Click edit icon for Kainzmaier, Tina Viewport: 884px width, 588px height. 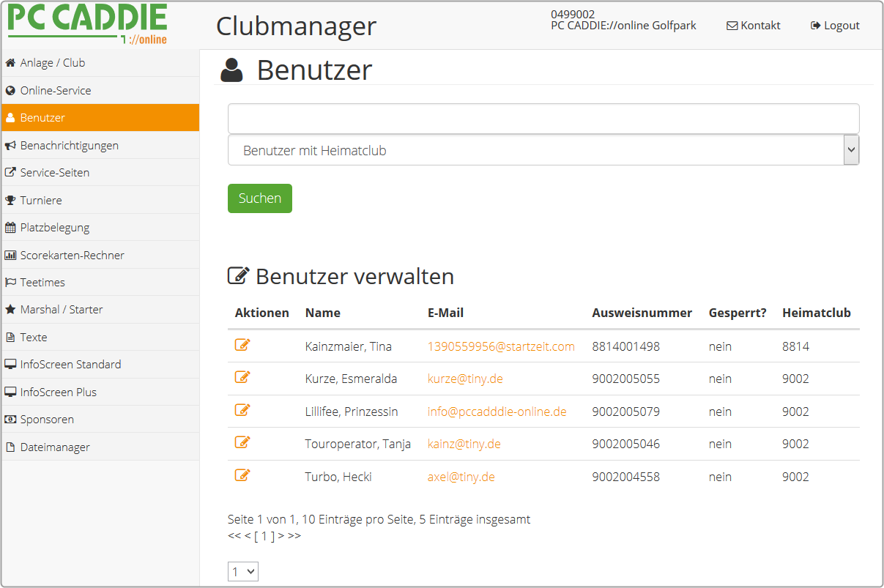(242, 345)
